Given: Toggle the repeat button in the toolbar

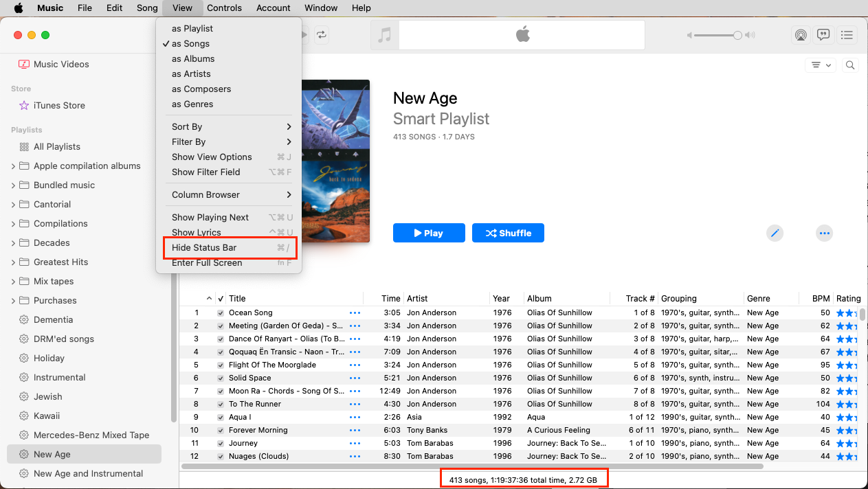Looking at the screenshot, I should click(x=322, y=35).
